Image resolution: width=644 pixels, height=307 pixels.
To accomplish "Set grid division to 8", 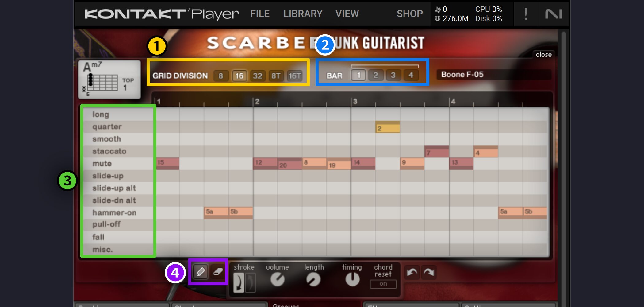I will point(220,76).
